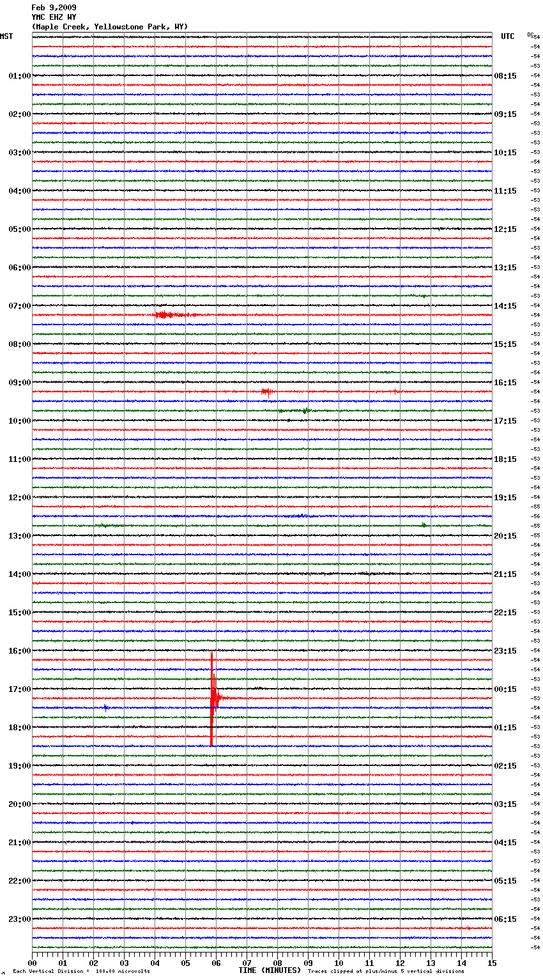Click the '11:00' MST hour label
Viewport: 543px width, 980px height.
click(x=19, y=459)
